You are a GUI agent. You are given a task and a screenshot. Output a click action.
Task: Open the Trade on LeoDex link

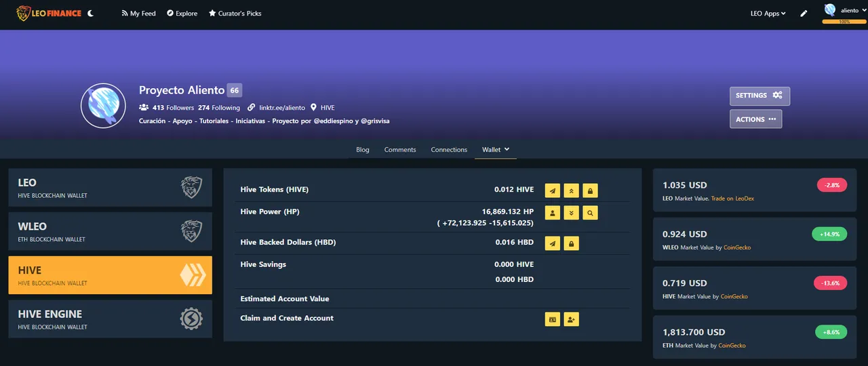pyautogui.click(x=732, y=199)
